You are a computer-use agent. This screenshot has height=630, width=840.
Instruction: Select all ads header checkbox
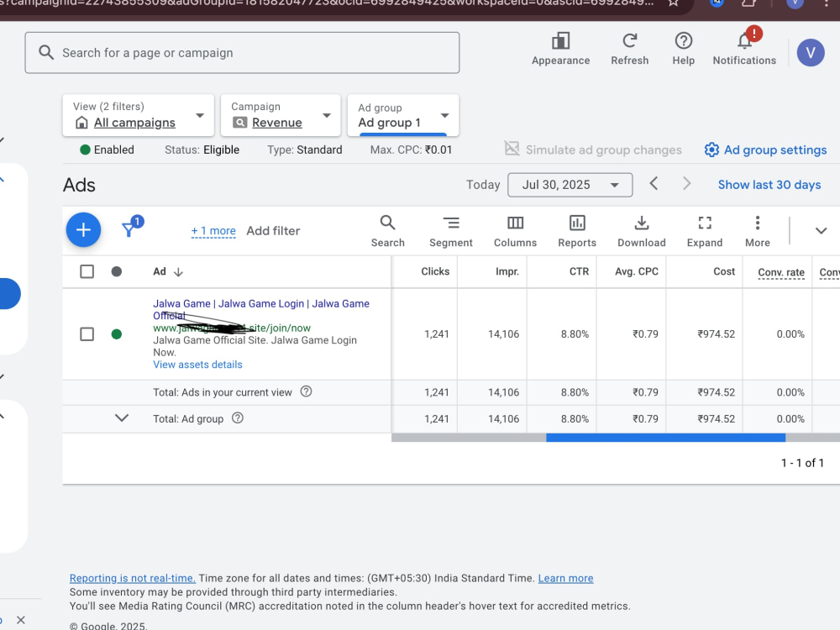[x=87, y=271]
